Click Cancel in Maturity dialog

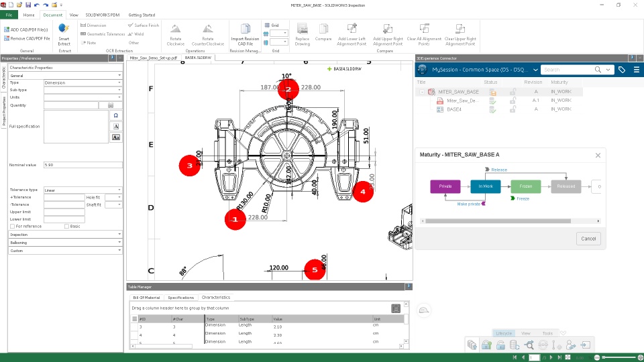[588, 239]
